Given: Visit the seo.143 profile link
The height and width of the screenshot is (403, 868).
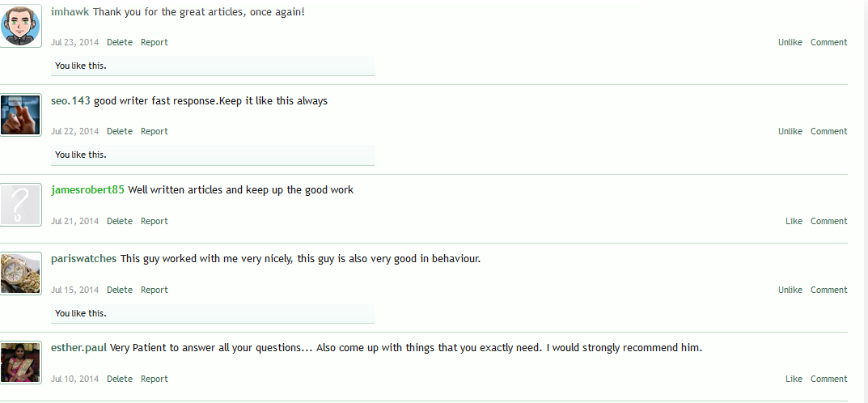Looking at the screenshot, I should (x=70, y=101).
